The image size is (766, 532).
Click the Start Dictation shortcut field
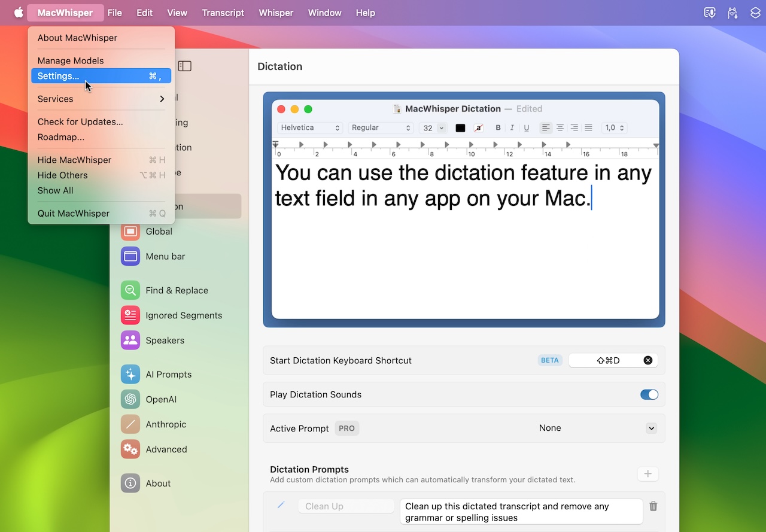pos(613,360)
